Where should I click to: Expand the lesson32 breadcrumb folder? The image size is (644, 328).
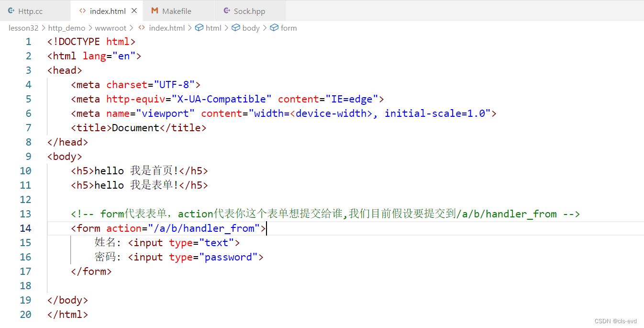[x=23, y=28]
